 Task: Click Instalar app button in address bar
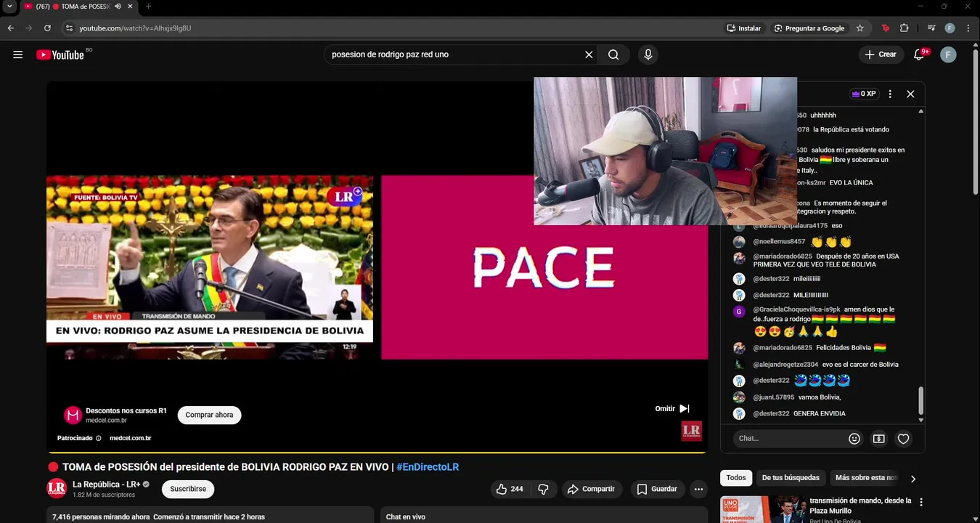(744, 28)
